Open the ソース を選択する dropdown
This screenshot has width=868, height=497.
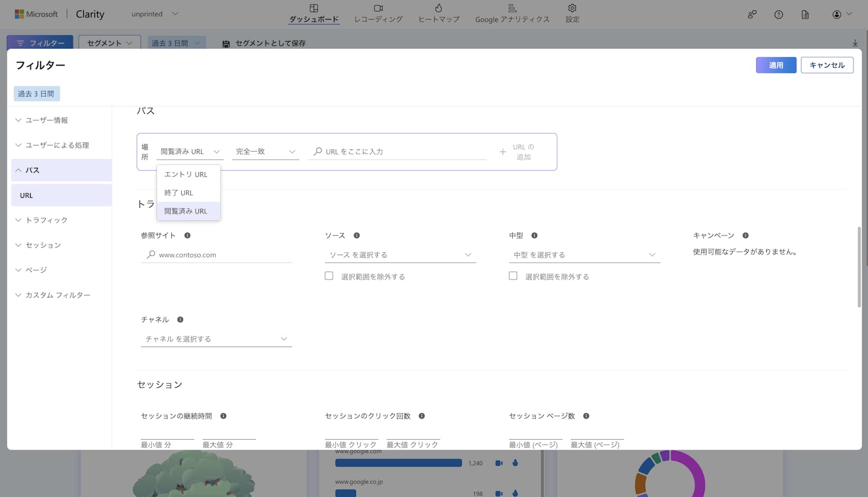[x=400, y=255]
